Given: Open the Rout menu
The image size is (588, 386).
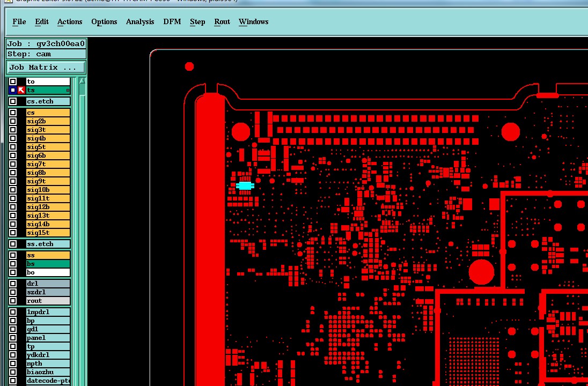Looking at the screenshot, I should pos(222,22).
